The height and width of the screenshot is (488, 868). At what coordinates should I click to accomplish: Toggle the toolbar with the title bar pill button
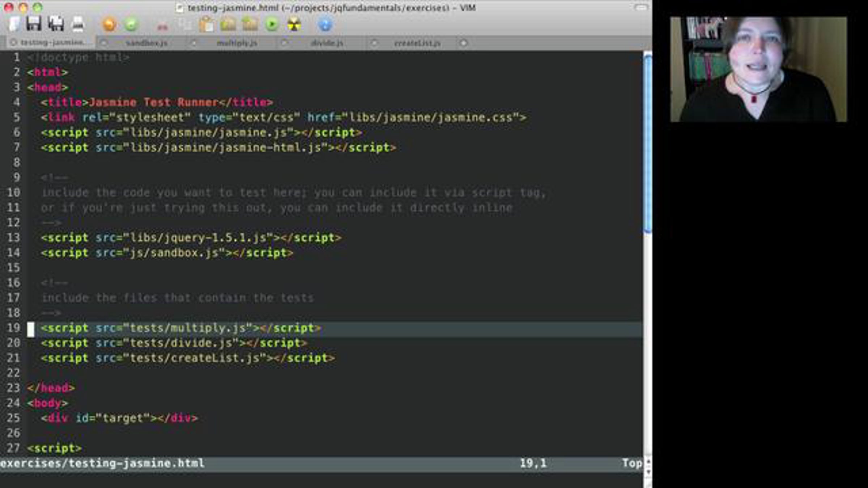pos(641,7)
